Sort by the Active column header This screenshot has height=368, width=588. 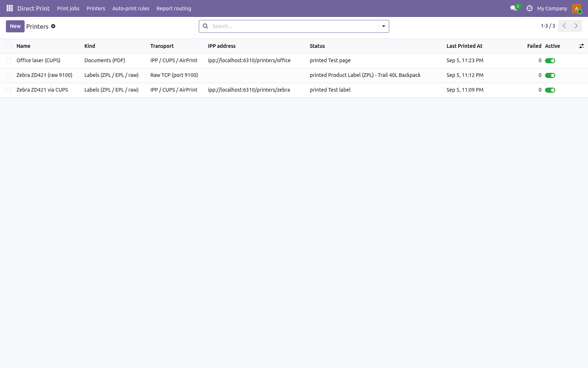click(x=552, y=46)
